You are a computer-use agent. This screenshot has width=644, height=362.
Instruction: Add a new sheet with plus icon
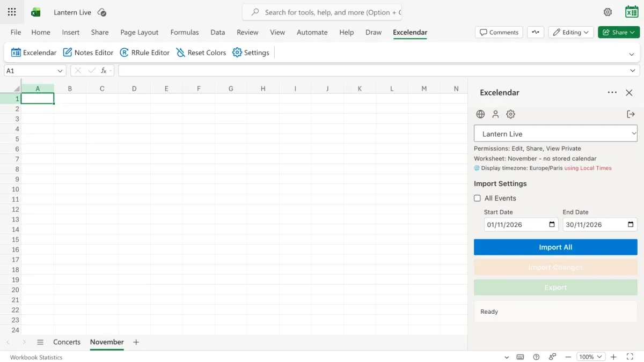coord(136,342)
